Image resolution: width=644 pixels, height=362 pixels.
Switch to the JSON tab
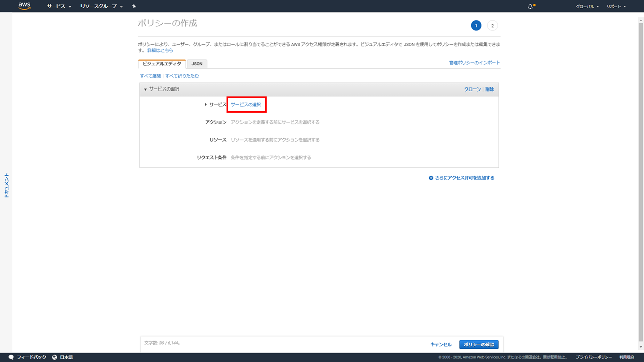tap(197, 64)
